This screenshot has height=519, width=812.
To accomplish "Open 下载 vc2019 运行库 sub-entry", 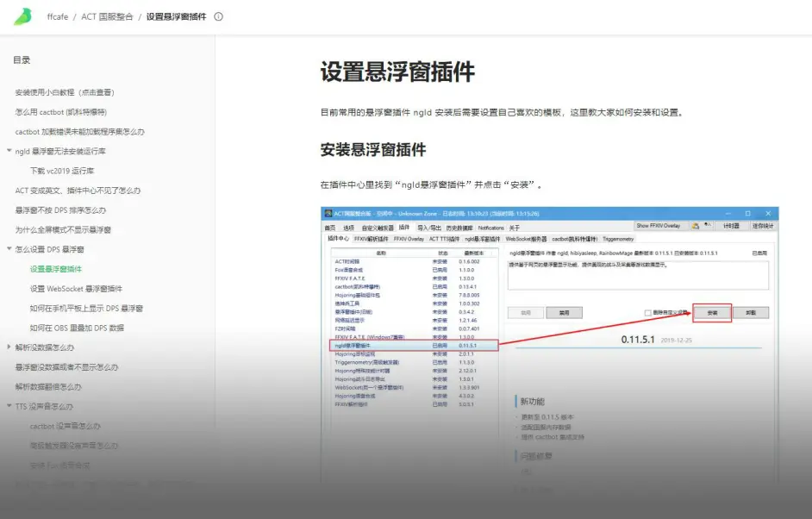I will (62, 171).
